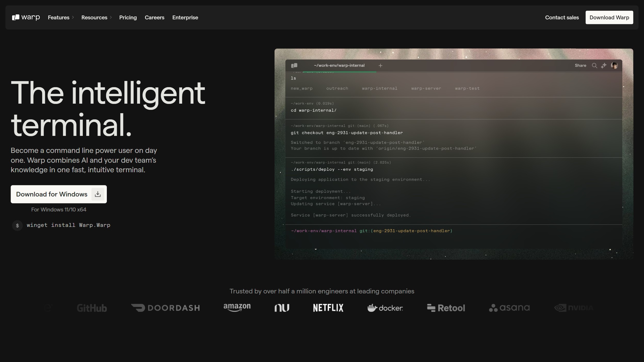The image size is (644, 362).
Task: Click the Netflix logo
Action: (x=328, y=308)
